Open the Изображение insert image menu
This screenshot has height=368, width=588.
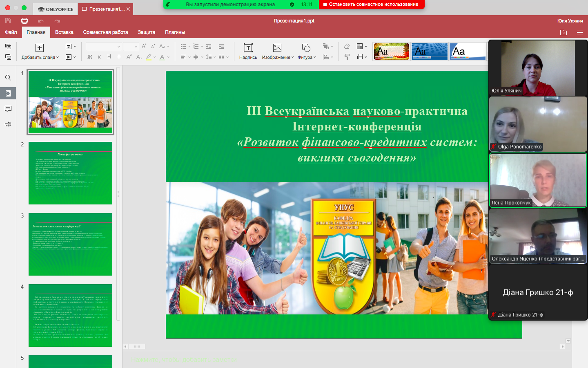pyautogui.click(x=278, y=52)
